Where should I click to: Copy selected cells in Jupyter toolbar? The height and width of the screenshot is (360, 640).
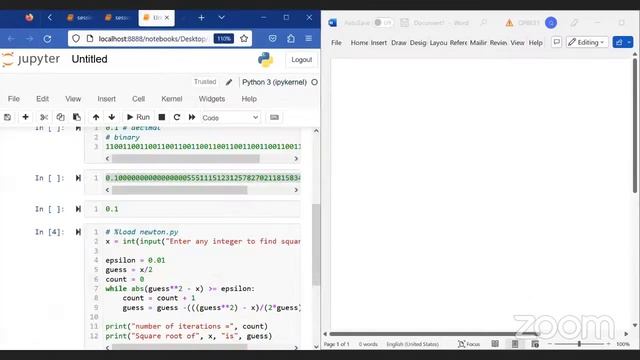click(60, 118)
